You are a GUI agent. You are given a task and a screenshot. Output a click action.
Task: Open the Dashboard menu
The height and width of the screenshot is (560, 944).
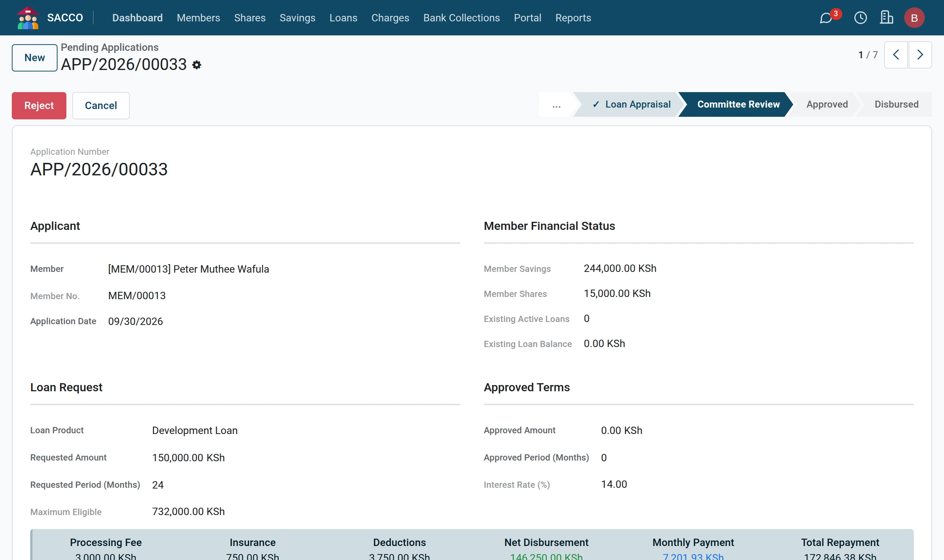(138, 18)
